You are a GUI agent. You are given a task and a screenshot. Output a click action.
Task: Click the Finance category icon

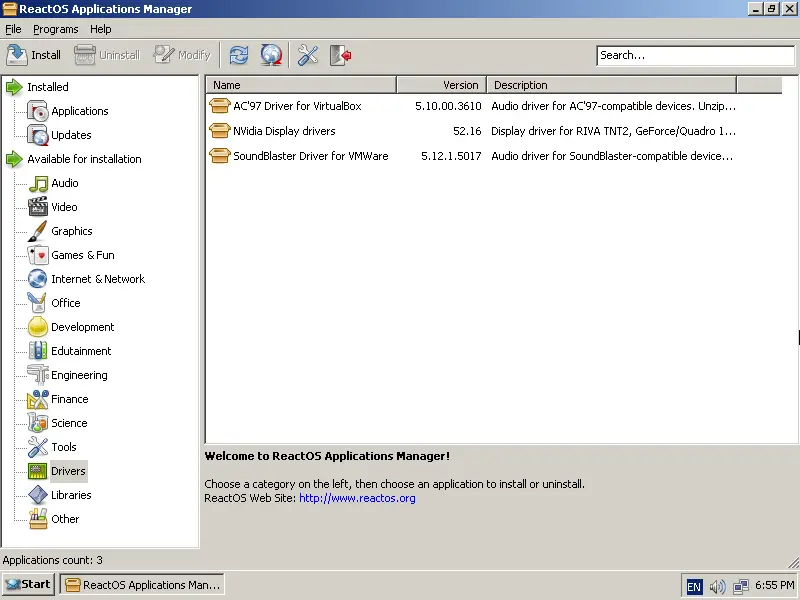coord(38,398)
